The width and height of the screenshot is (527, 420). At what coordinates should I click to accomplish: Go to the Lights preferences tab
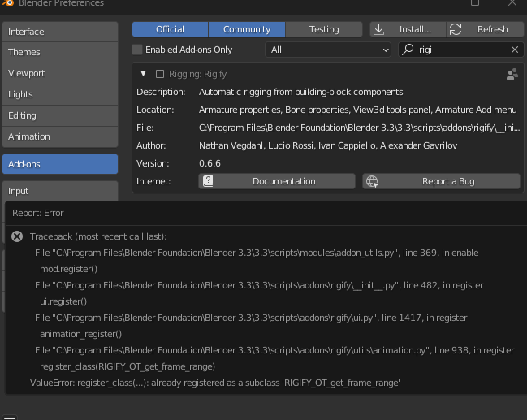coord(60,94)
